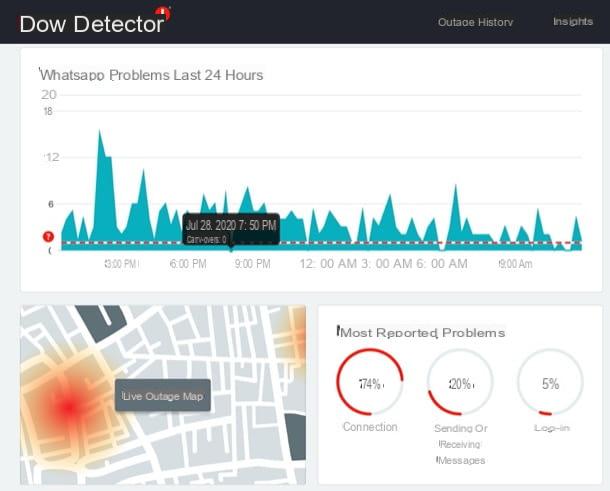Click the y-axis value 6
Viewport: 610px width, 491px height.
coord(51,204)
